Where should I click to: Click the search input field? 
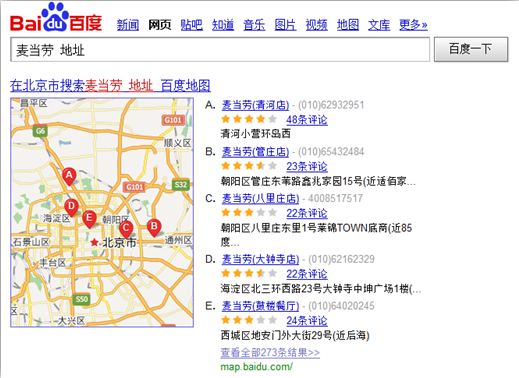(220, 50)
